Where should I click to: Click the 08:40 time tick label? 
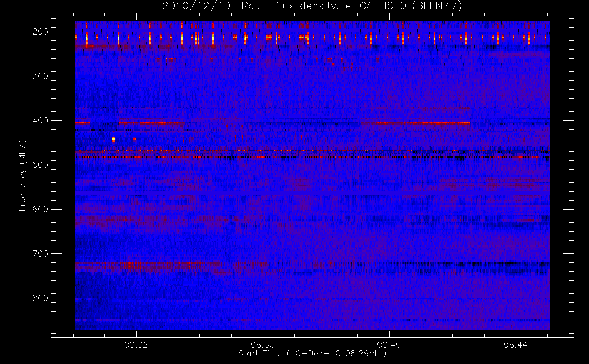(389, 345)
